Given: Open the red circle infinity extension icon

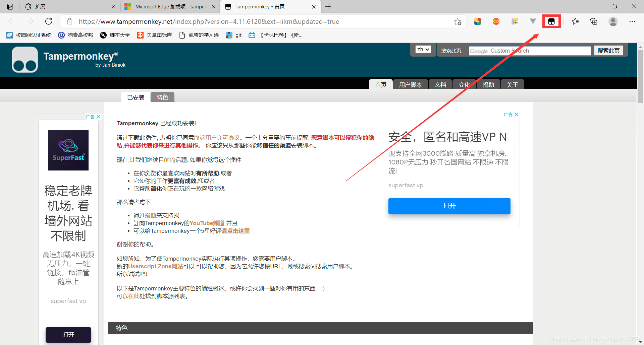Looking at the screenshot, I should (496, 21).
